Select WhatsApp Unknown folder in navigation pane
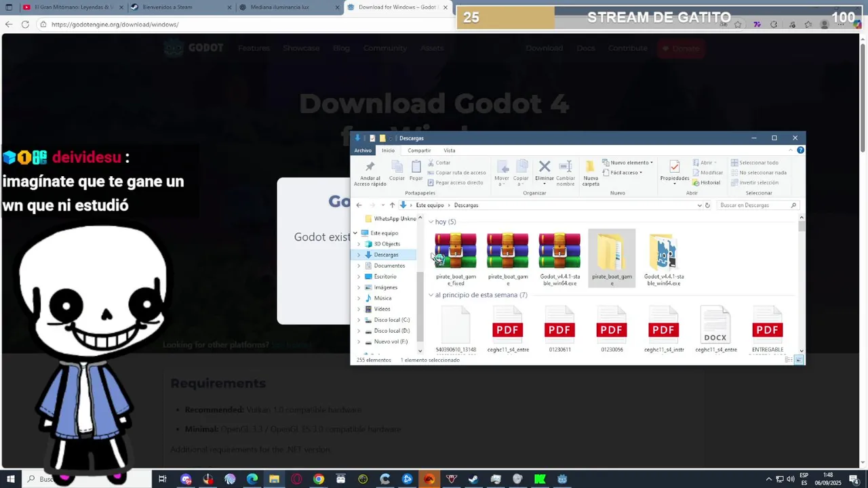This screenshot has width=868, height=488. click(391, 219)
